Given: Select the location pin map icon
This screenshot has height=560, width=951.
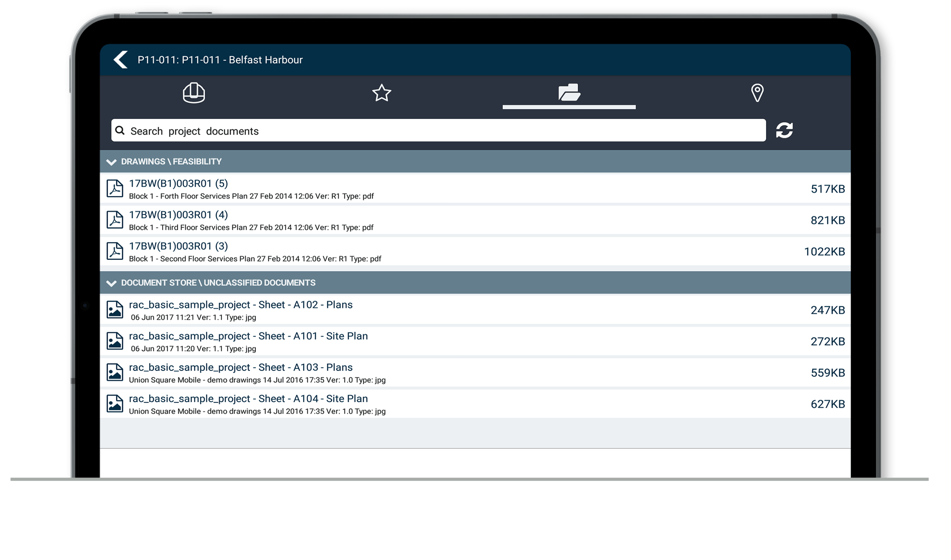Looking at the screenshot, I should coord(757,93).
